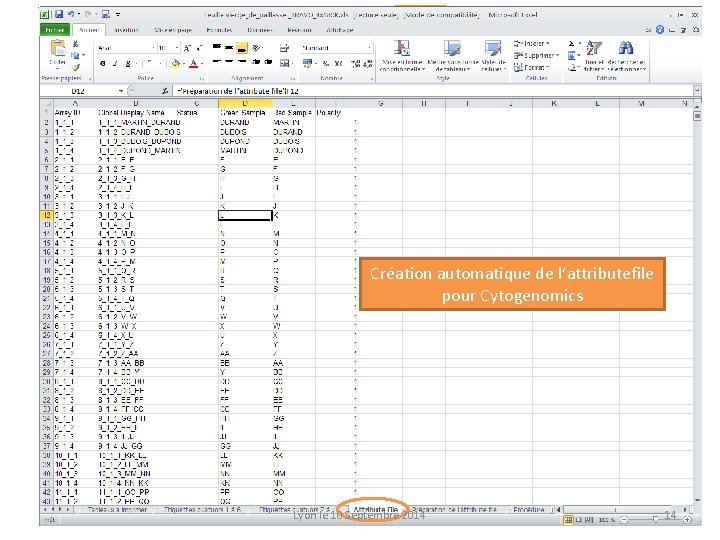
Task: Click the Normal view icon in status bar
Action: (568, 520)
